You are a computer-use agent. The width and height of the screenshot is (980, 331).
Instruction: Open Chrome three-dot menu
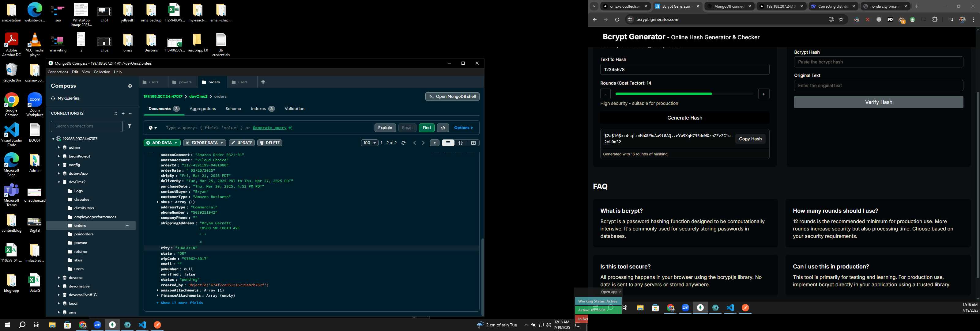click(973, 20)
